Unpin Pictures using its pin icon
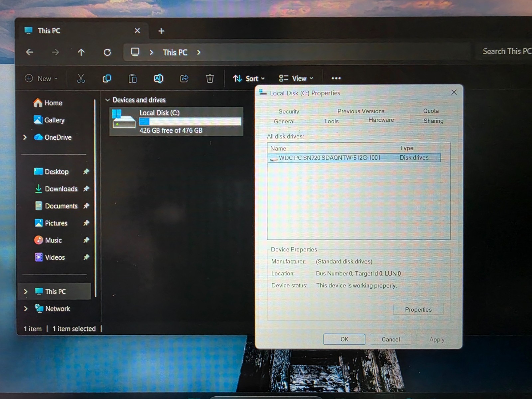532x399 pixels. [86, 223]
